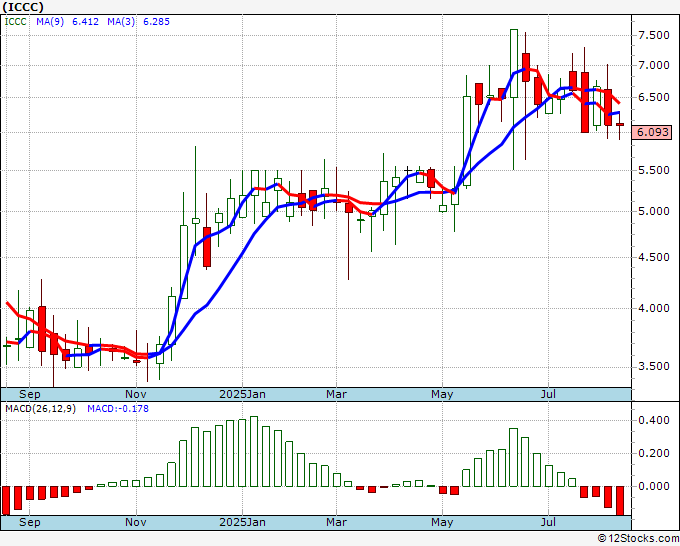Click the MA(9) legend label
This screenshot has height=546, width=680.
[50, 22]
